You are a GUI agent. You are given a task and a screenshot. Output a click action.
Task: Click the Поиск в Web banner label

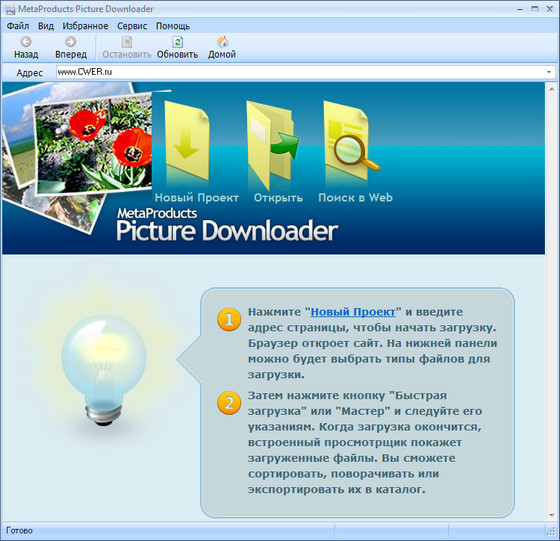(x=355, y=197)
